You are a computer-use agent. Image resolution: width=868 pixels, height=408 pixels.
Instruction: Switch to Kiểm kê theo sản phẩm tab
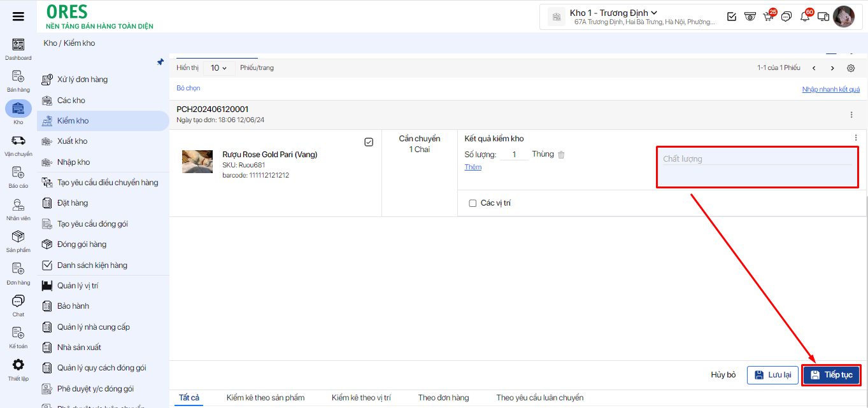(x=266, y=398)
